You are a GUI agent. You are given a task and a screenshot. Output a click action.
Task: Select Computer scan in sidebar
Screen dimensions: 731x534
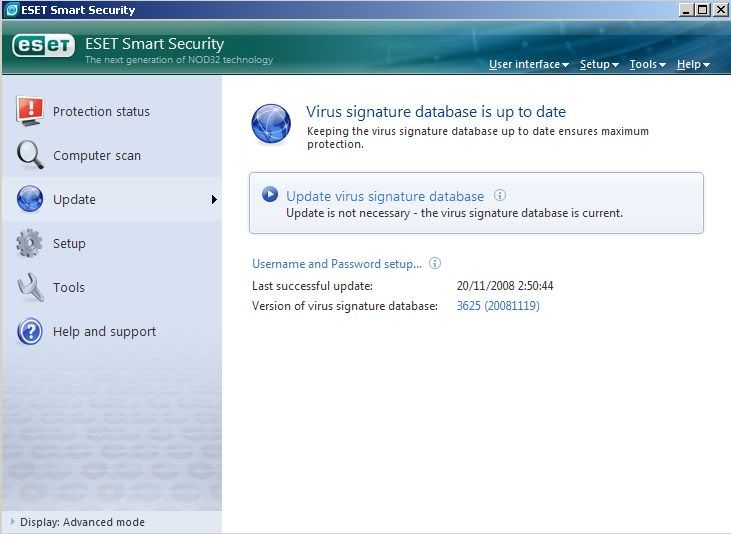tap(112, 155)
